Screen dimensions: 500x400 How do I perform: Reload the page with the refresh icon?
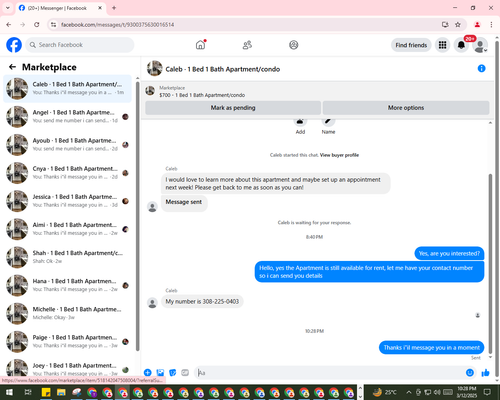click(37, 24)
